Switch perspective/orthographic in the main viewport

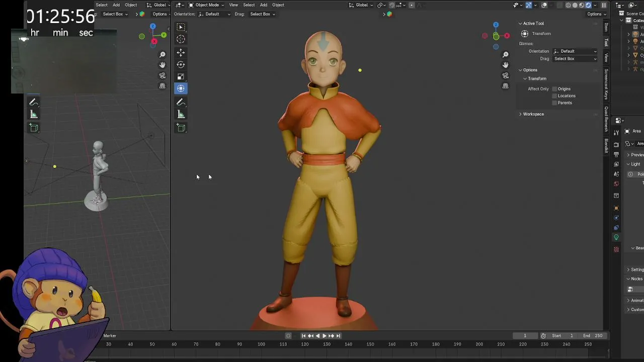[x=506, y=86]
